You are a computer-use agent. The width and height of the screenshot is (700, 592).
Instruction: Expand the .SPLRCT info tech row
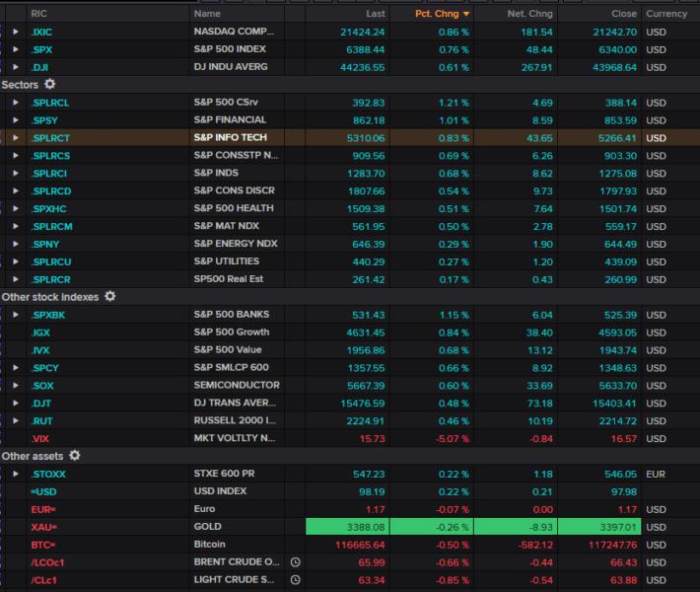click(16, 137)
